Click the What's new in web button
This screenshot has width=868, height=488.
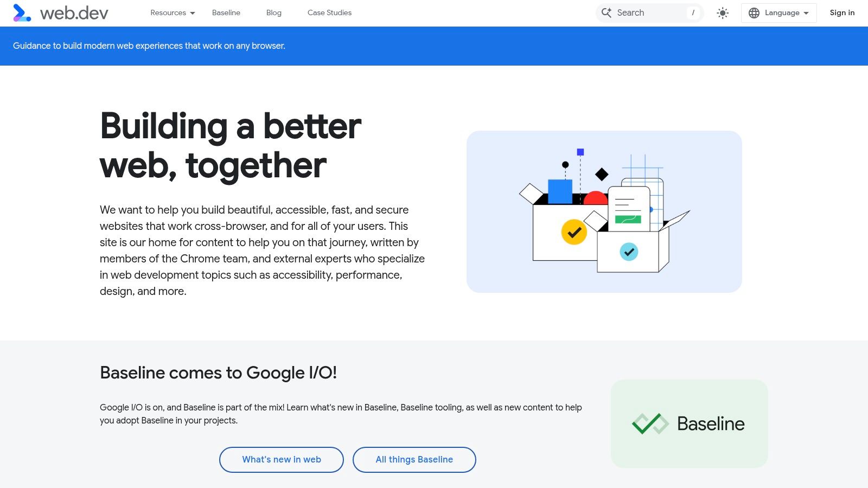tap(282, 460)
